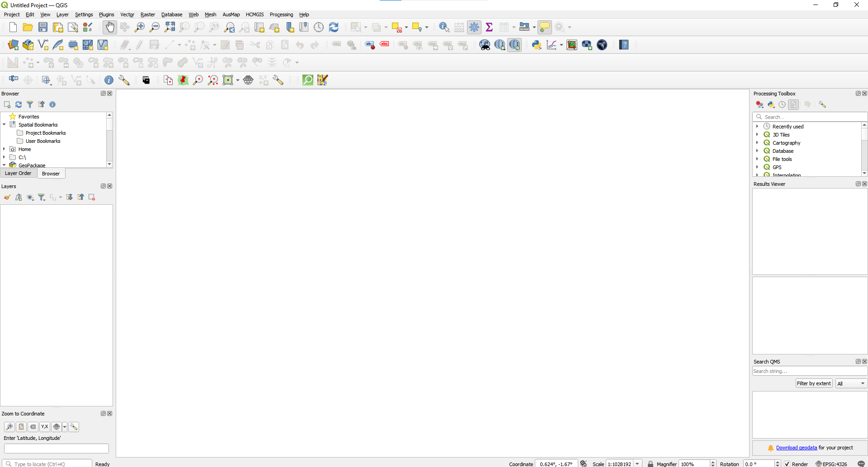
Task: Open the blue help book icon
Action: pyautogui.click(x=624, y=45)
